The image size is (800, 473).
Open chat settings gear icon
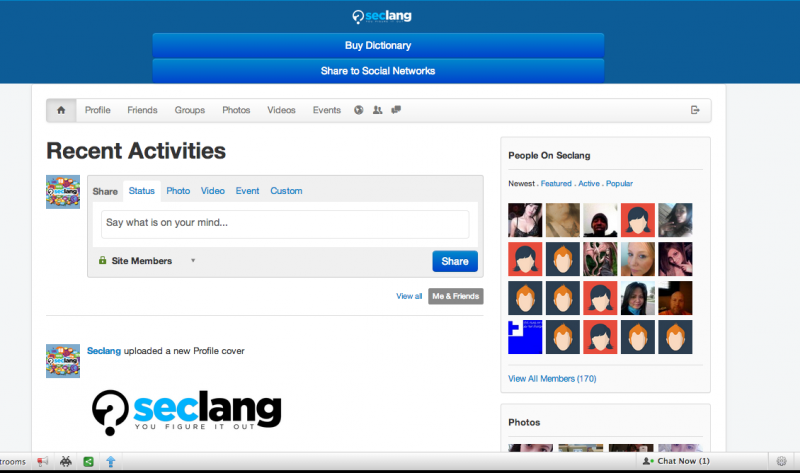781,461
